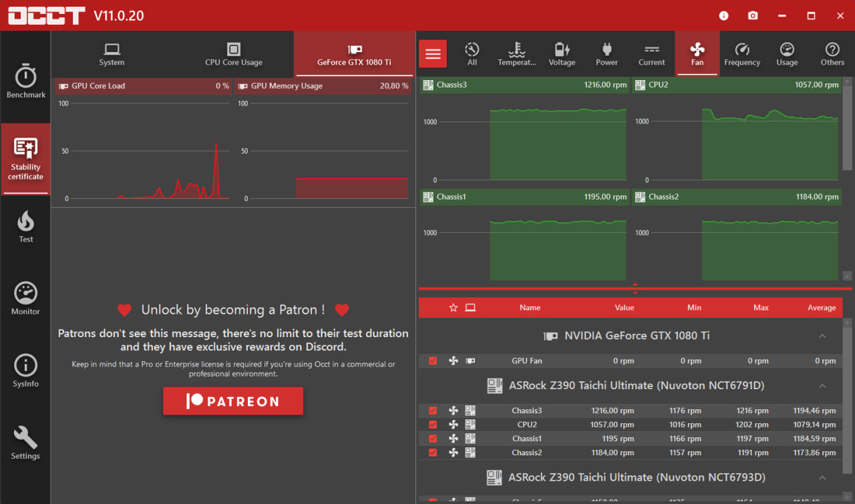Switch to the System tab
Screen dimensions: 855x504
point(112,54)
